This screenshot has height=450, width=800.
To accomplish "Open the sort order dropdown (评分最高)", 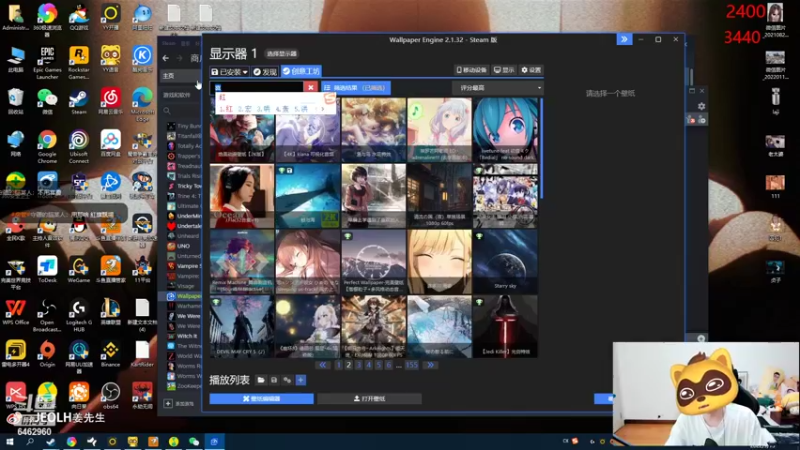I will click(x=497, y=88).
